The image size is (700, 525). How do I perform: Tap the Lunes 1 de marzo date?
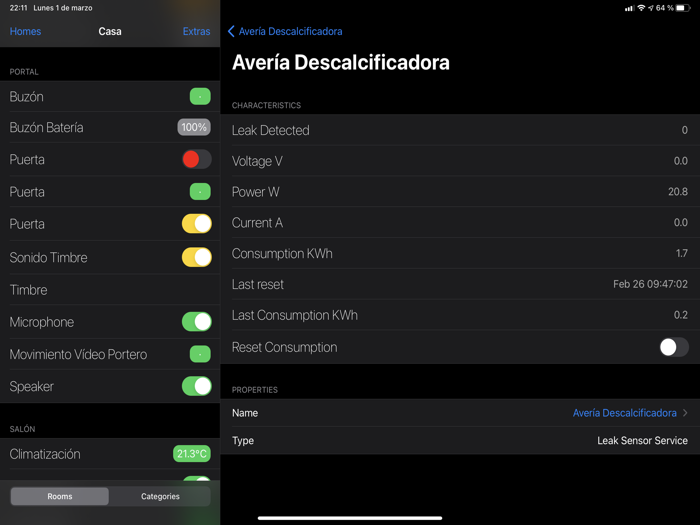pyautogui.click(x=63, y=8)
